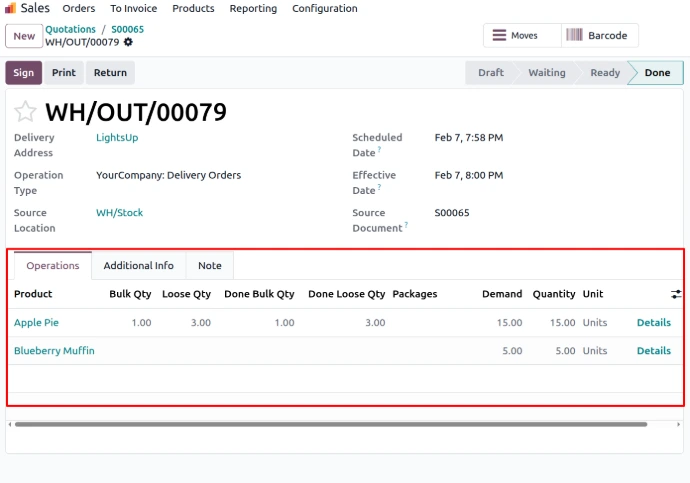Click the Sales app logo icon
The image size is (690, 483).
click(10, 8)
